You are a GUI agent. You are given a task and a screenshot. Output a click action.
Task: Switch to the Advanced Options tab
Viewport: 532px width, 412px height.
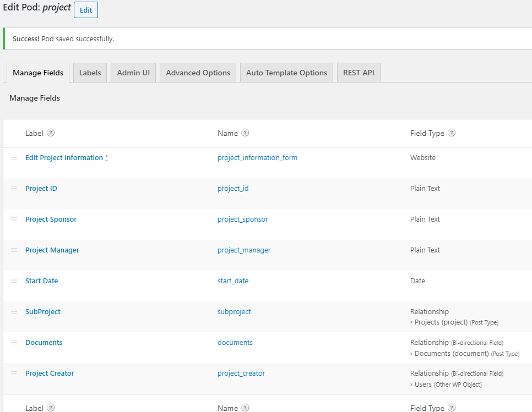coord(198,72)
